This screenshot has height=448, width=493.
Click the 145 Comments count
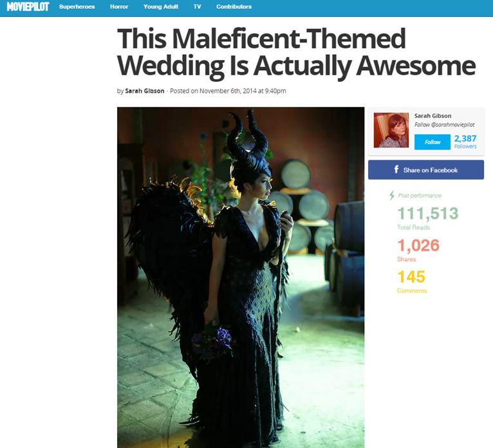click(x=411, y=282)
